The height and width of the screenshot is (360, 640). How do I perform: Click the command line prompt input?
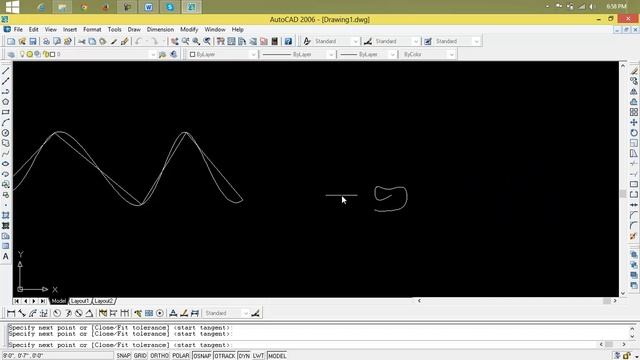pyautogui.click(x=302, y=345)
